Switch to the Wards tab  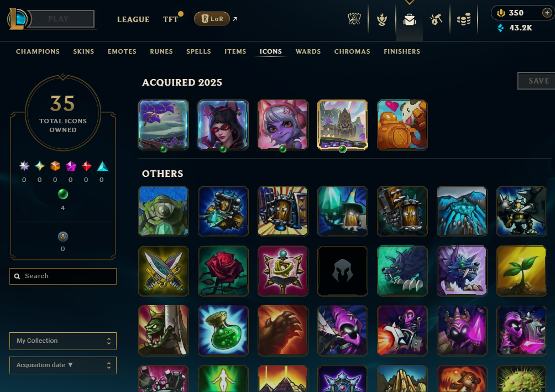point(308,51)
